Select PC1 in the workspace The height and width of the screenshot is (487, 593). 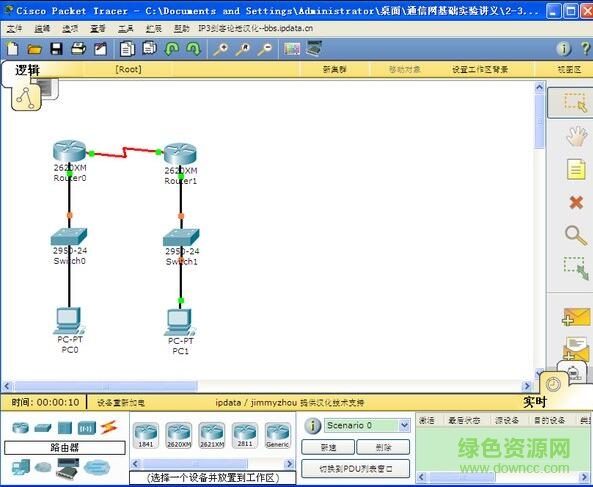coord(180,323)
